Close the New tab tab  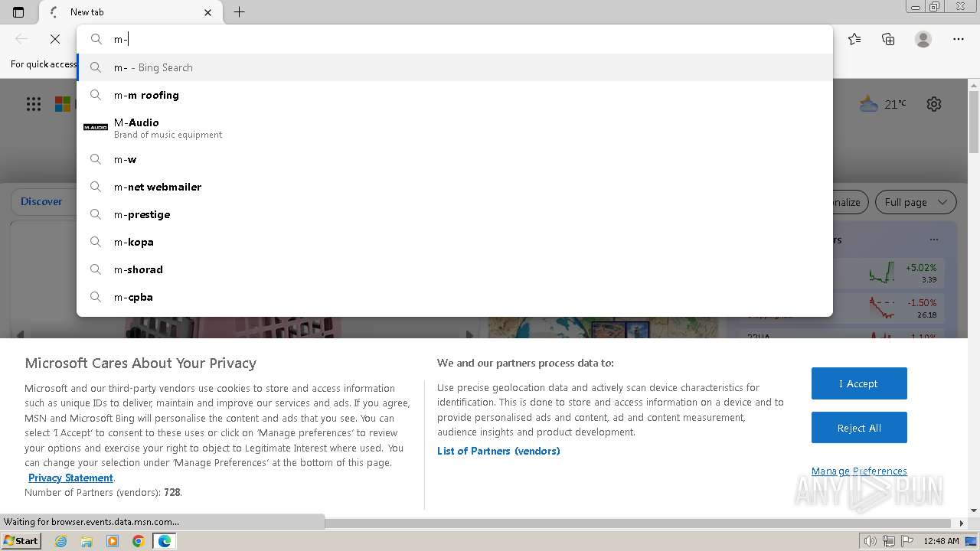pos(208,12)
